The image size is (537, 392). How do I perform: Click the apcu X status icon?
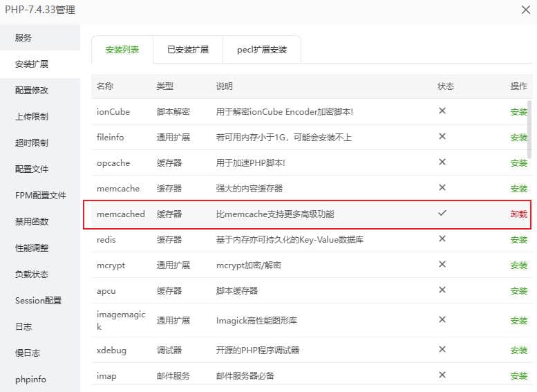[x=442, y=290]
